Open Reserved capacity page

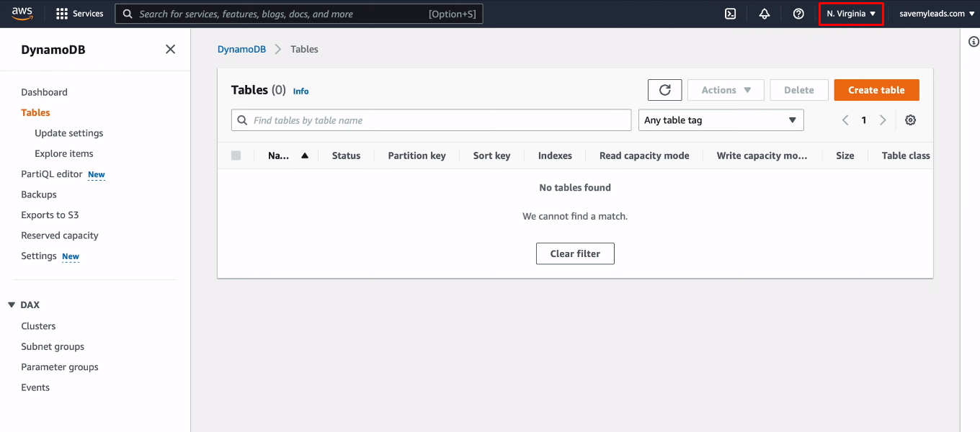pyautogui.click(x=60, y=235)
